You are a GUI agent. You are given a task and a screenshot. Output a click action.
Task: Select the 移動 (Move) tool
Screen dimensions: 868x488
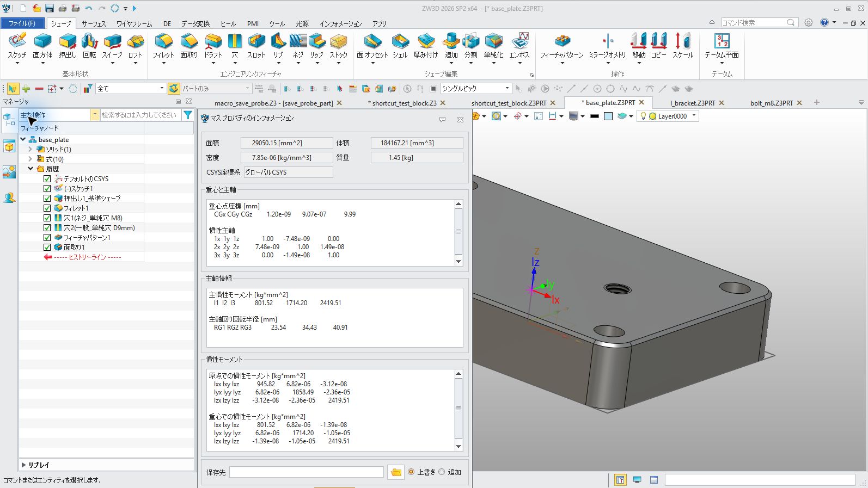tap(639, 46)
